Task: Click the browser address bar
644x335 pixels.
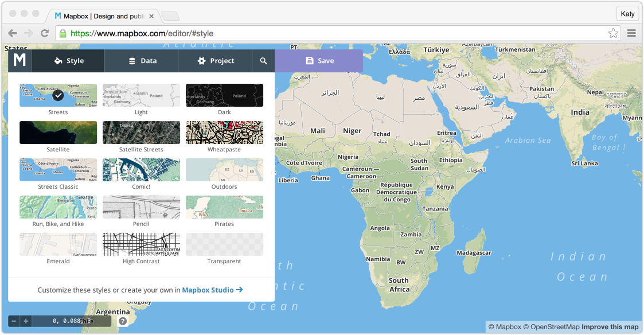Action: 229,33
